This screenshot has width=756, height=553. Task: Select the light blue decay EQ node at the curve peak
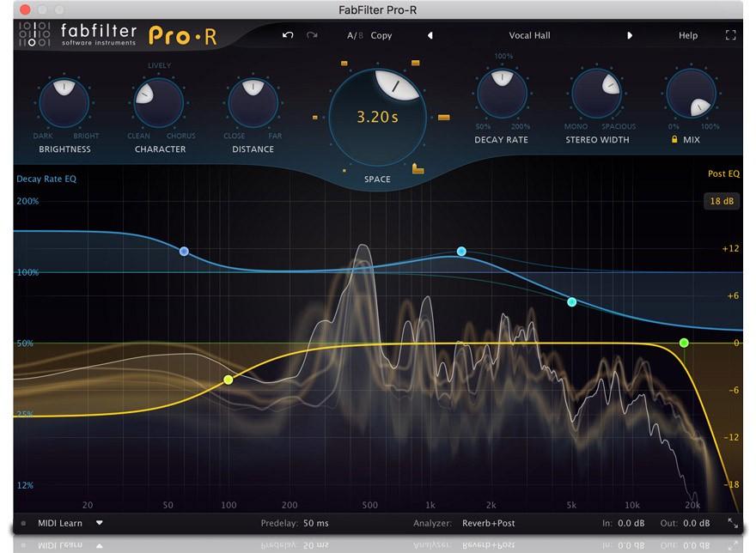(461, 252)
